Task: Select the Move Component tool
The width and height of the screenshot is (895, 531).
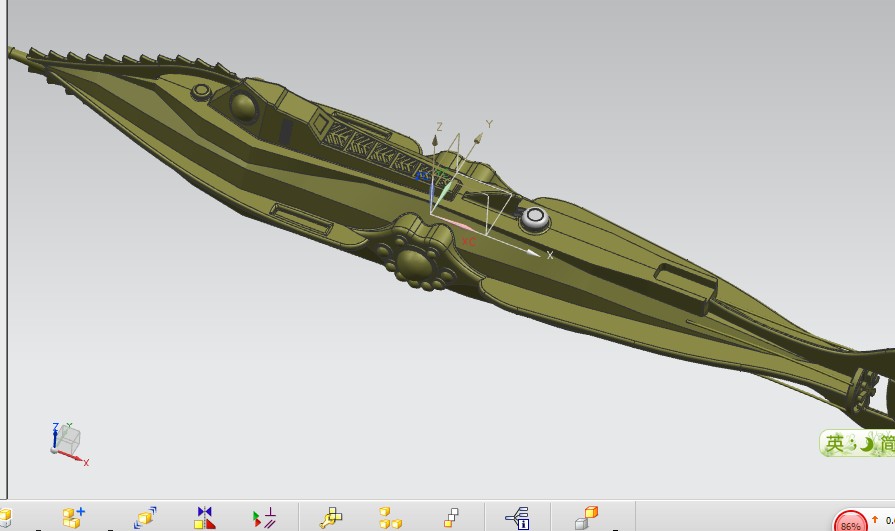Action: click(x=145, y=517)
